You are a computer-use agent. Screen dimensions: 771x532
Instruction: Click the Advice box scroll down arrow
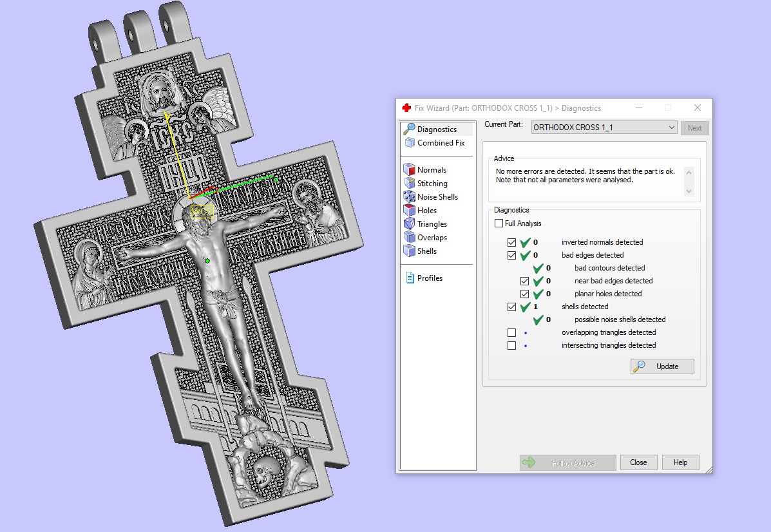(x=689, y=191)
